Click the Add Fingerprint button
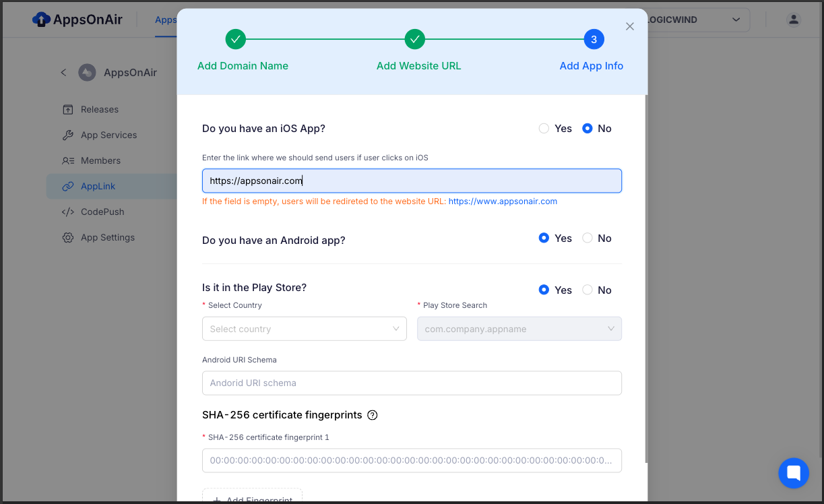Viewport: 824px width, 504px height. point(252,497)
